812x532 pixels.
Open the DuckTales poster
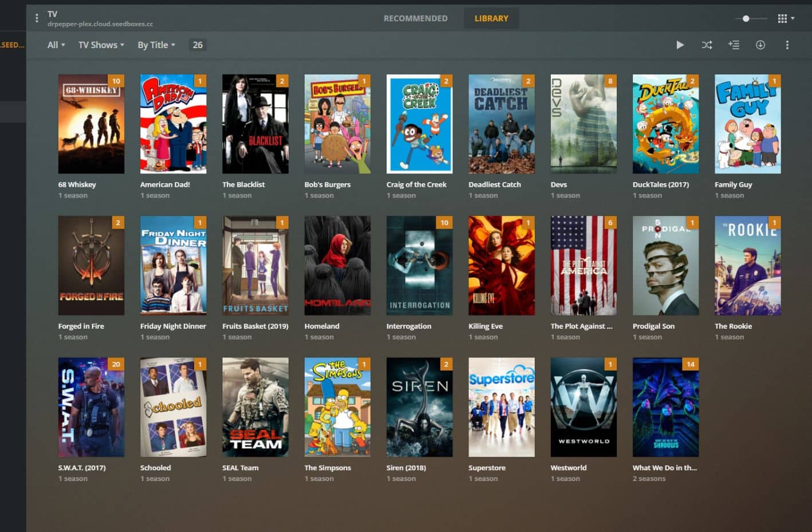pos(666,124)
